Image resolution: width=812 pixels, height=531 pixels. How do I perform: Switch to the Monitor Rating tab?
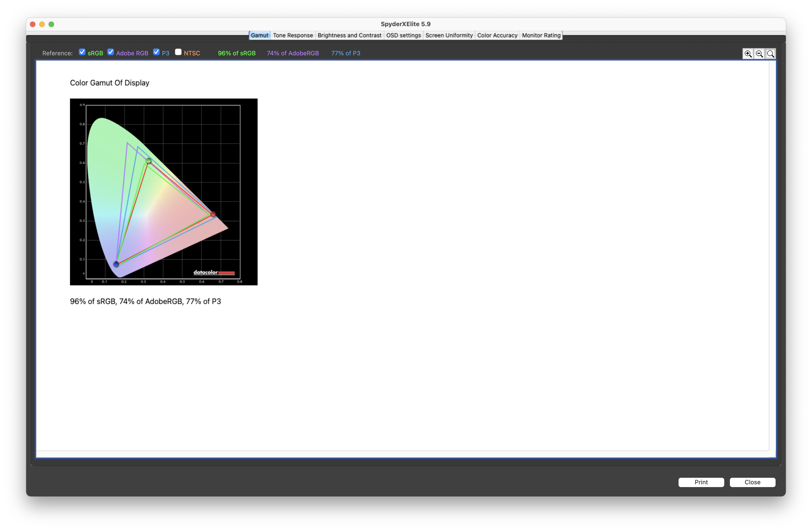pyautogui.click(x=541, y=35)
